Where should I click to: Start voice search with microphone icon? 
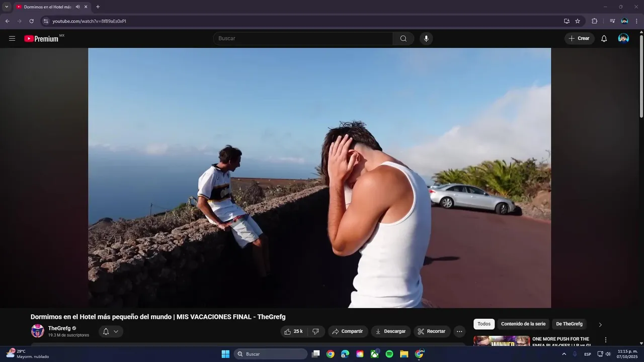point(426,39)
